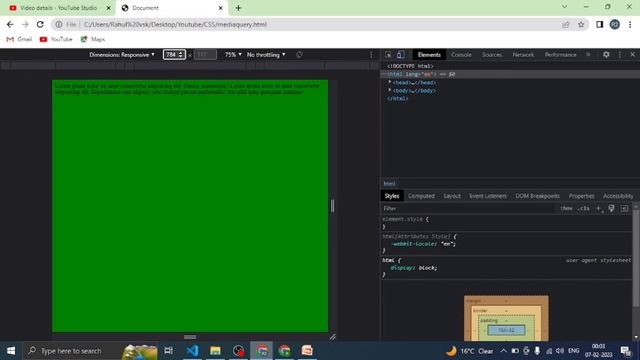
Task: Bookmark this page with the star
Action: [581, 24]
